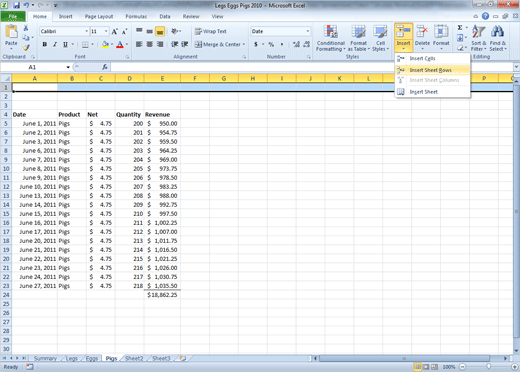Viewport: 520px width, 372px height.
Task: Click Increase Indent icon
Action: (185, 44)
